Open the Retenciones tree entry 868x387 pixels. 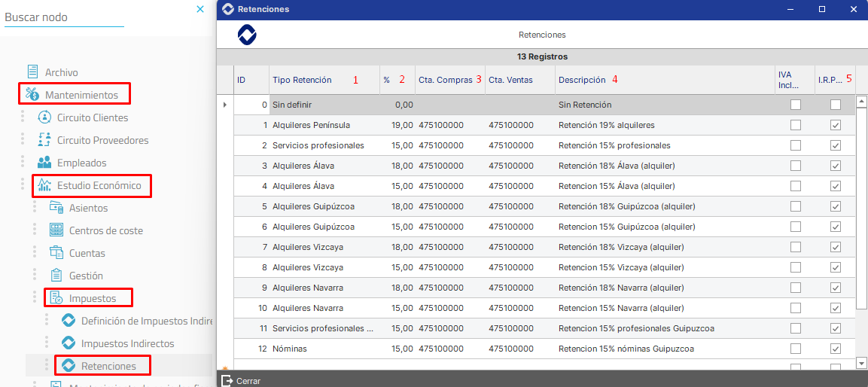pos(108,366)
